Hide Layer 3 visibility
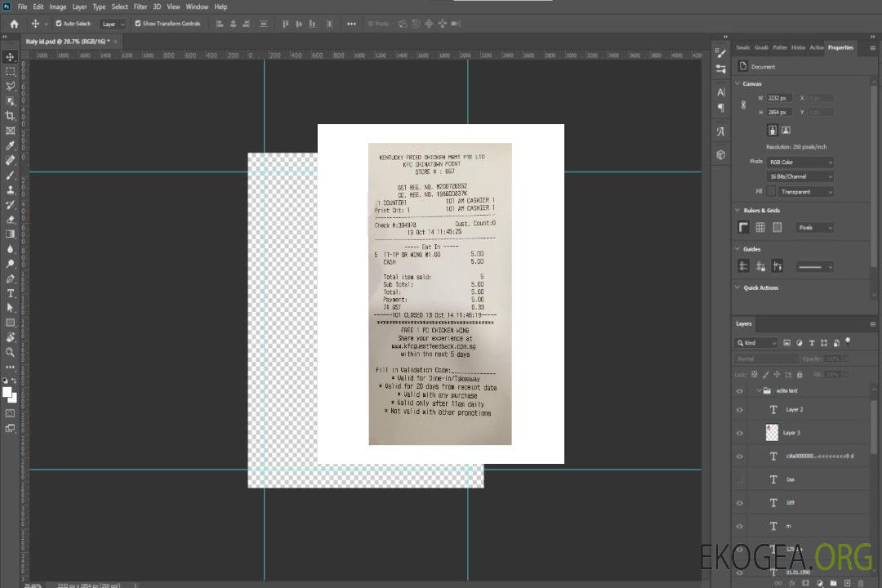The height and width of the screenshot is (588, 882). pos(740,434)
